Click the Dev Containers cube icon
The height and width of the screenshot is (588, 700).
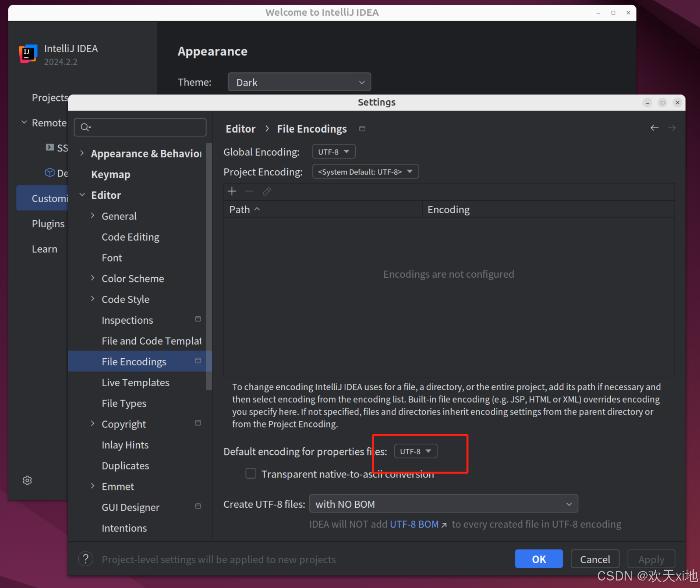[50, 172]
